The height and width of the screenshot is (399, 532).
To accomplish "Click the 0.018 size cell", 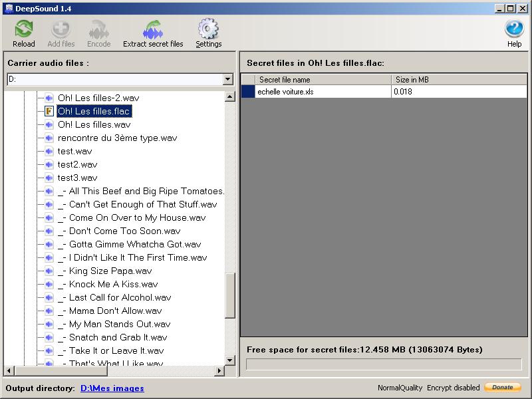I will pos(459,92).
